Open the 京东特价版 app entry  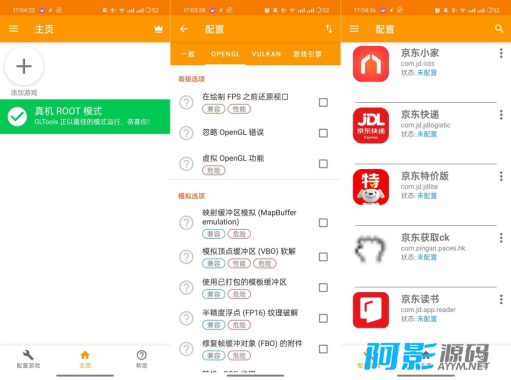tap(426, 186)
